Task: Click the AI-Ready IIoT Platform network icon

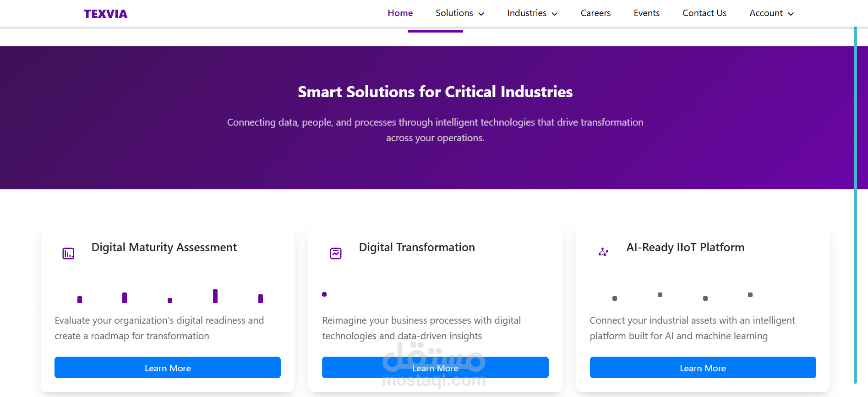Action: pyautogui.click(x=603, y=252)
